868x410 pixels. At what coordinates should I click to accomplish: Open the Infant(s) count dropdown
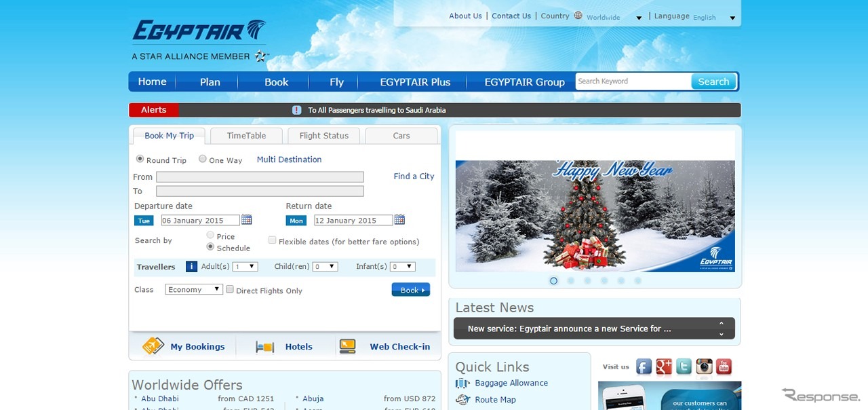403,267
